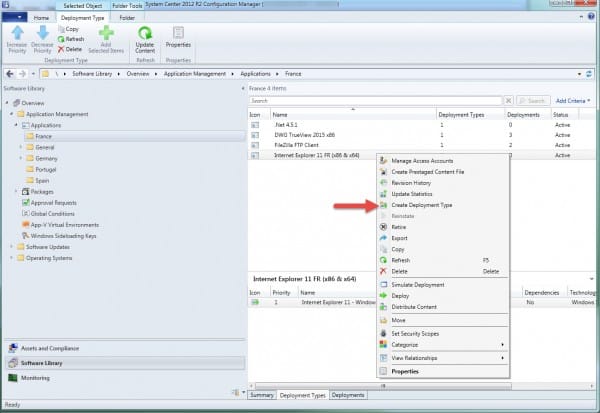Switch to the Deployments tab
The height and width of the screenshot is (413, 600).
click(348, 395)
